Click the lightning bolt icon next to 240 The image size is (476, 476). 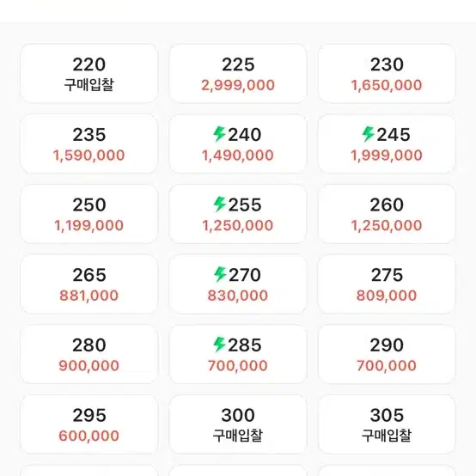click(x=219, y=134)
